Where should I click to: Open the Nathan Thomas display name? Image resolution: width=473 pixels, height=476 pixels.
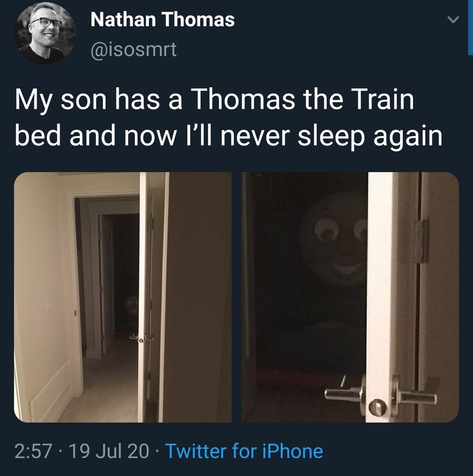pos(162,20)
